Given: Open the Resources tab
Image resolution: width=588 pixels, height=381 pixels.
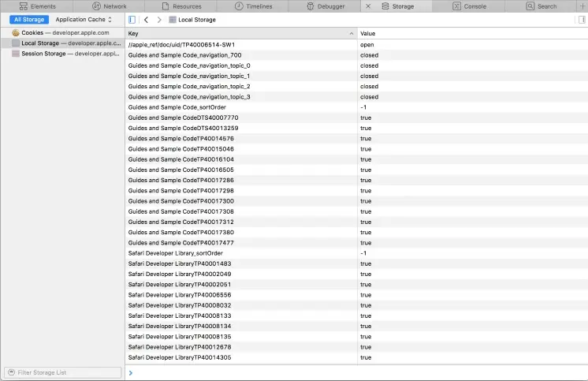Looking at the screenshot, I should [180, 6].
